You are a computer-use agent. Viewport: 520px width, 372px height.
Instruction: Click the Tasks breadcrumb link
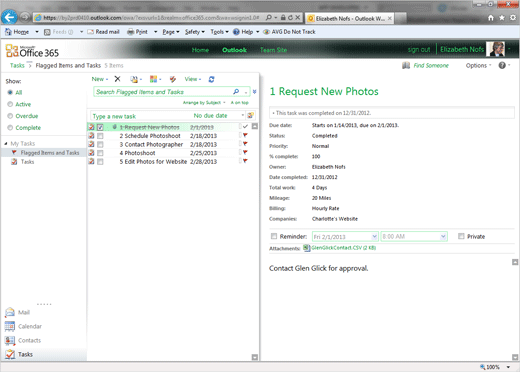coord(17,65)
